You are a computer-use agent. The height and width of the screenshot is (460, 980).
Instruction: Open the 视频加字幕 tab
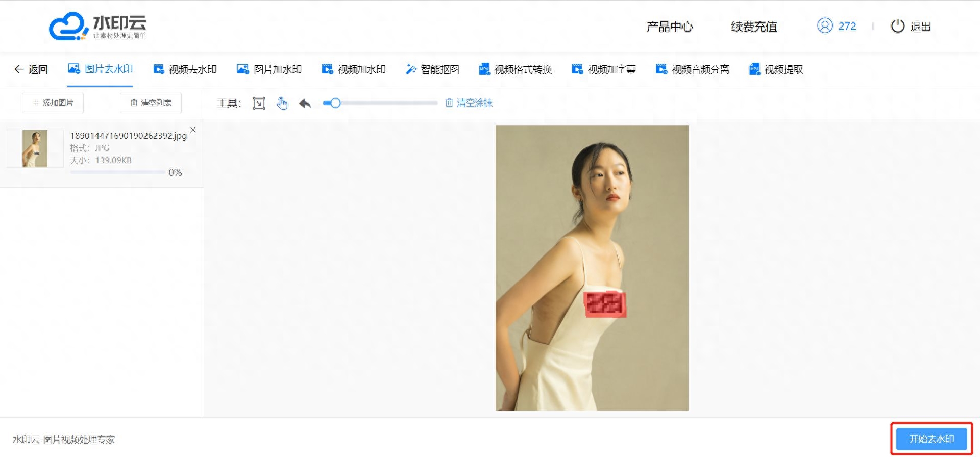(x=603, y=69)
